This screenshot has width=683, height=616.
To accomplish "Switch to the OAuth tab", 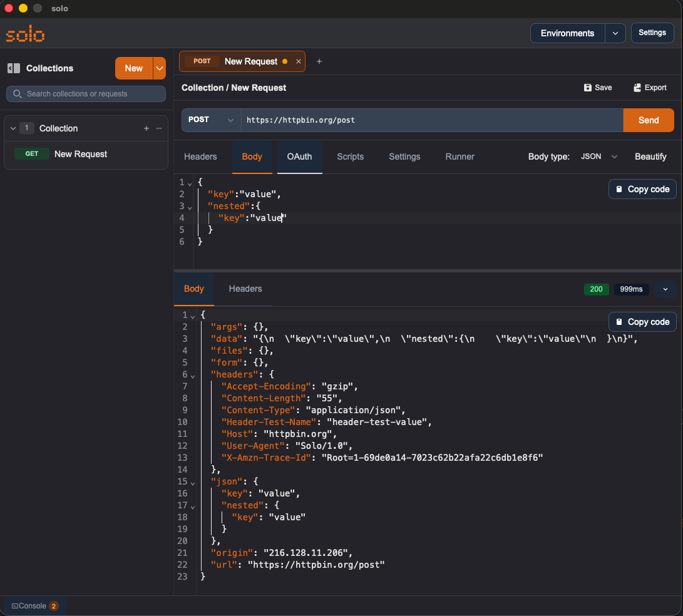I will (299, 157).
